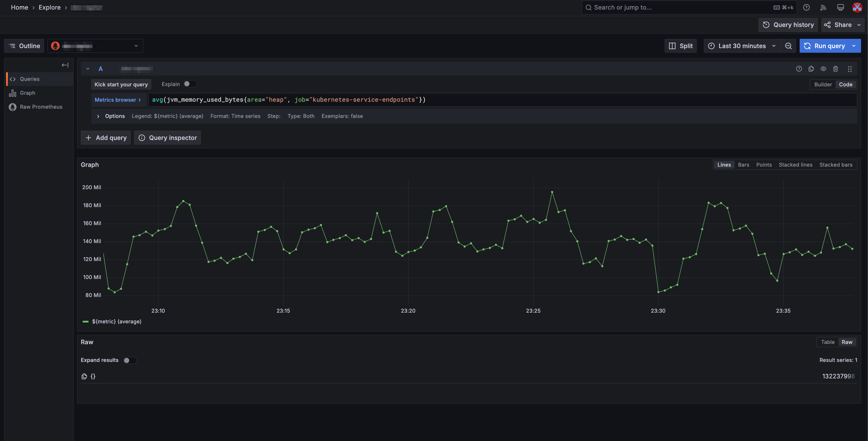
Task: Copy the raw result using the copy icon
Action: click(x=84, y=376)
